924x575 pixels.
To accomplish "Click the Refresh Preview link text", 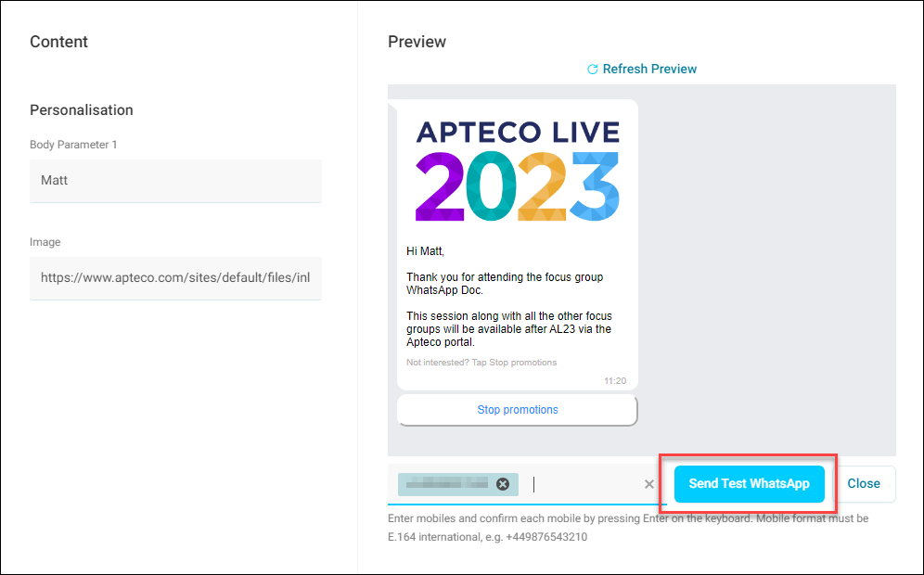I will click(x=649, y=69).
